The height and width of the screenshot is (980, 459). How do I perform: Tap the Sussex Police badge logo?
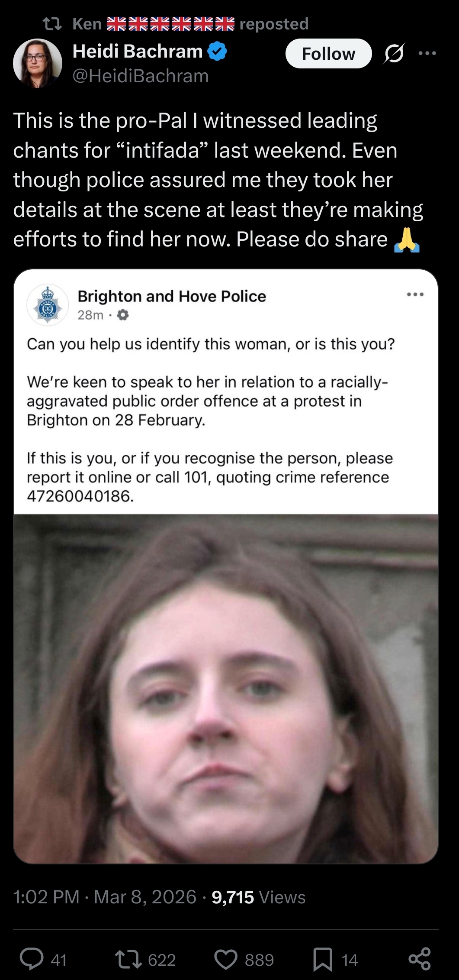pos(48,305)
